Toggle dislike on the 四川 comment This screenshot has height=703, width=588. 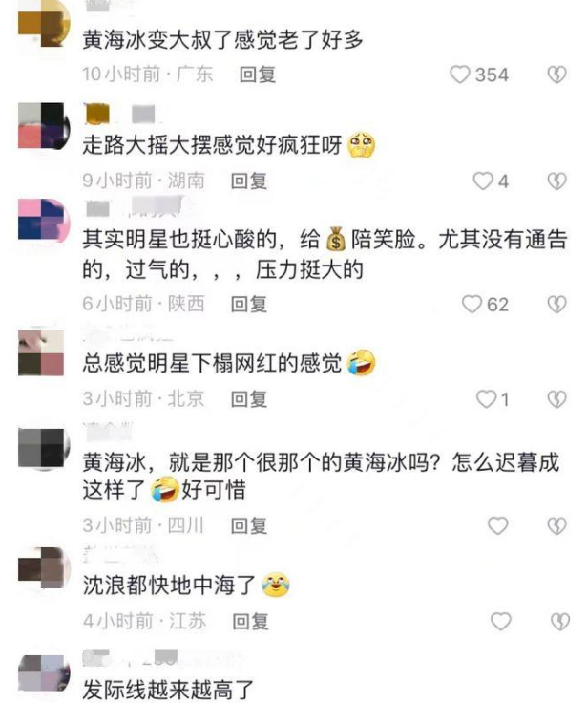click(x=557, y=525)
